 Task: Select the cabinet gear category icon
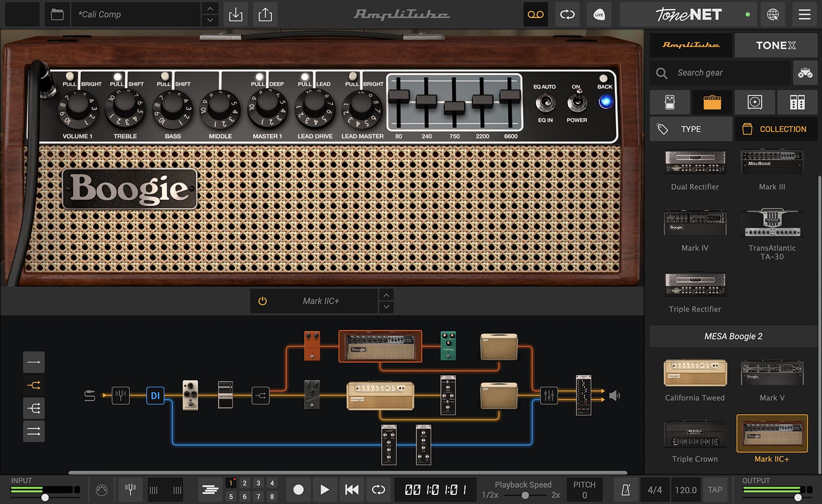click(x=754, y=102)
